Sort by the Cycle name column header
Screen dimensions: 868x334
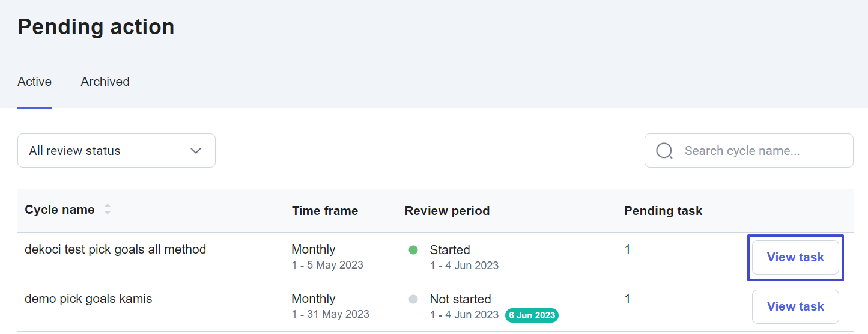pos(59,210)
